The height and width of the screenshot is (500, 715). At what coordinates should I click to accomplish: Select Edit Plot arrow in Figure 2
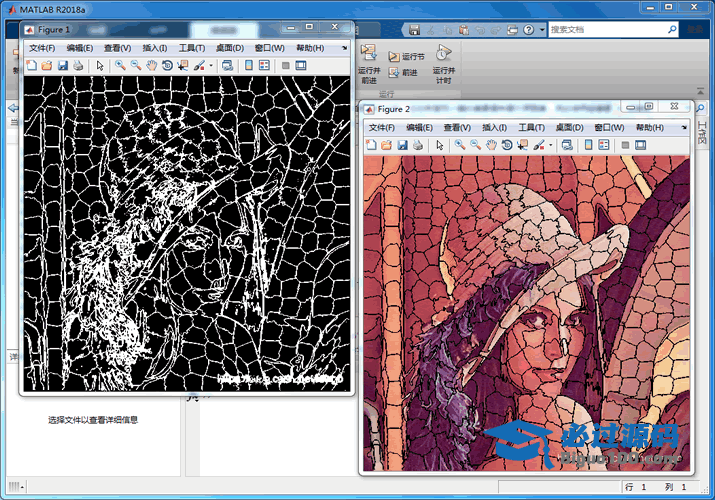(440, 145)
